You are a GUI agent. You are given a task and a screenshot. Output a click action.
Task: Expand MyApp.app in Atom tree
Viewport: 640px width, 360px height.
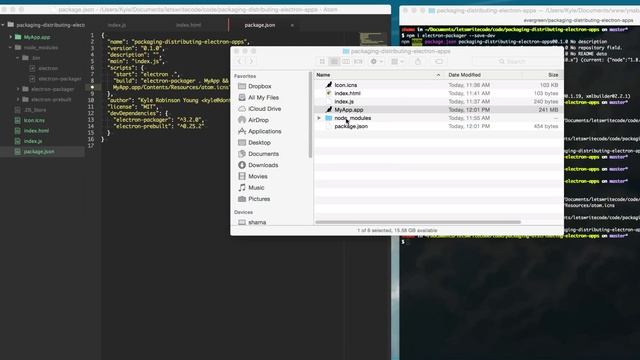tap(11, 37)
